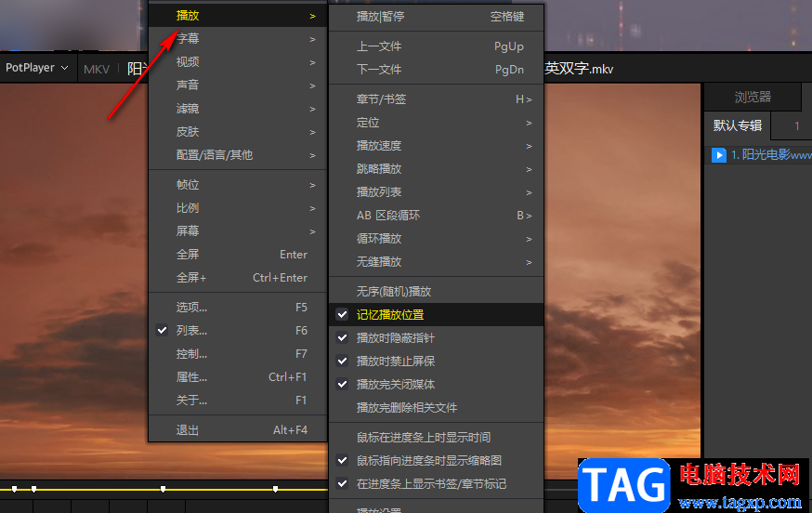Click the first chapter marker on seekbar
Image resolution: width=812 pixels, height=513 pixels.
tap(15, 489)
